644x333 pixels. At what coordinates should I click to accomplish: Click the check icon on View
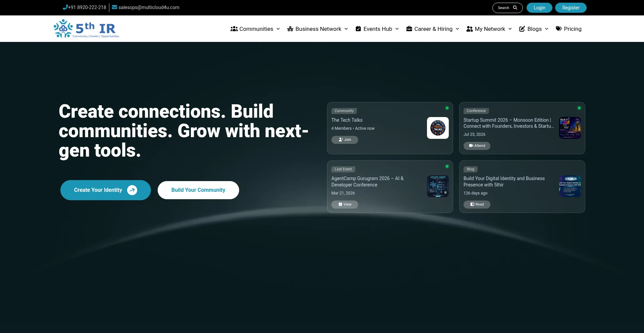(x=340, y=204)
